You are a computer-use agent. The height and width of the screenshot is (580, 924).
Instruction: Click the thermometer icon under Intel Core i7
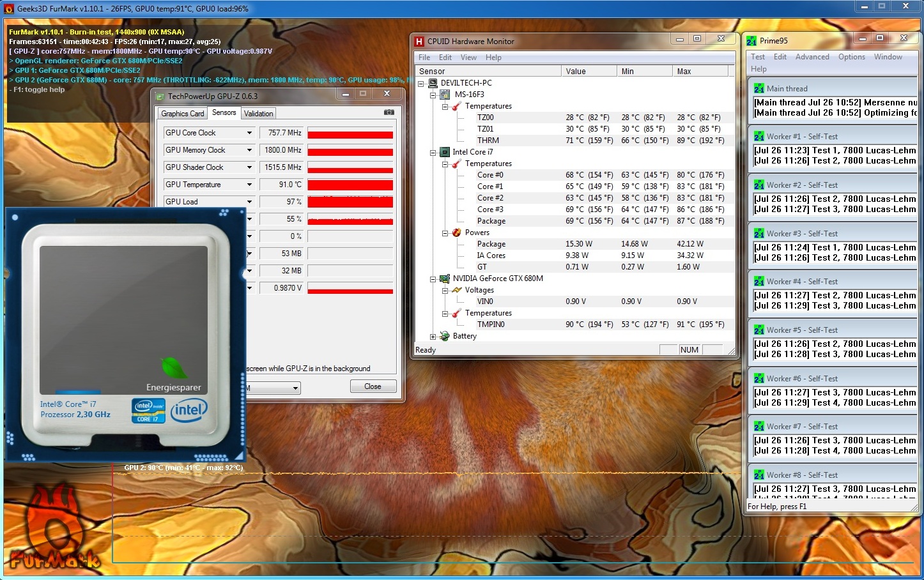coord(457,164)
